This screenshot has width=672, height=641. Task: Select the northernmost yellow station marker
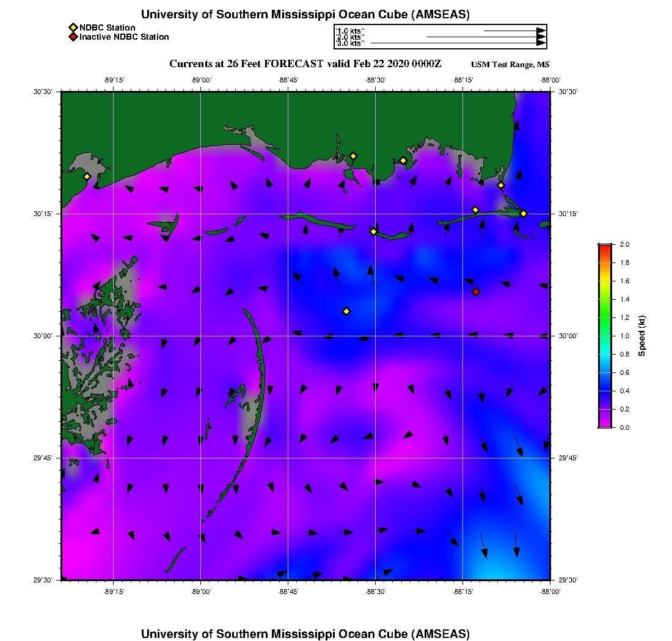353,156
